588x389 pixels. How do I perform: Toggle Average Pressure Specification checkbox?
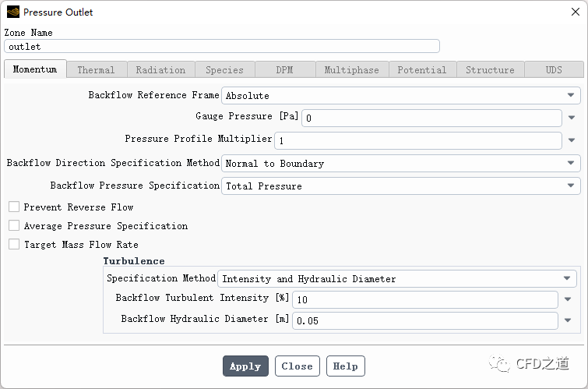(14, 226)
